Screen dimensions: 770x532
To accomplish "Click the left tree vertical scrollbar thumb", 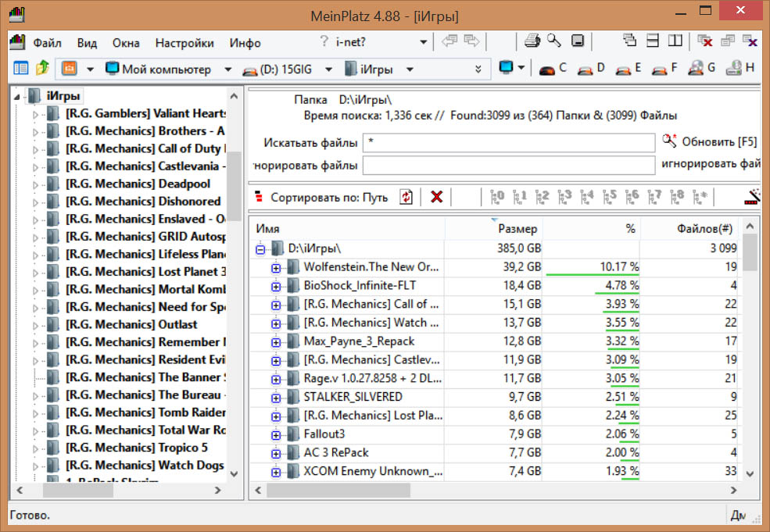I will (235, 186).
